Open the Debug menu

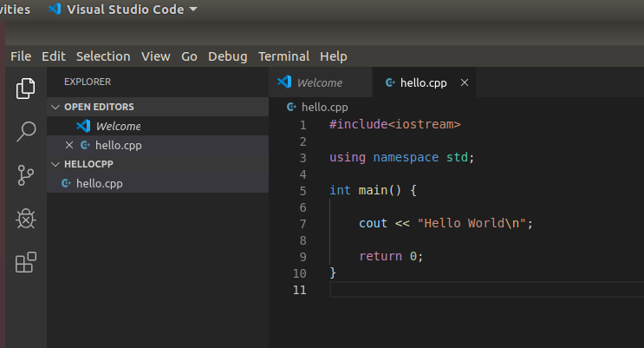pyautogui.click(x=228, y=56)
